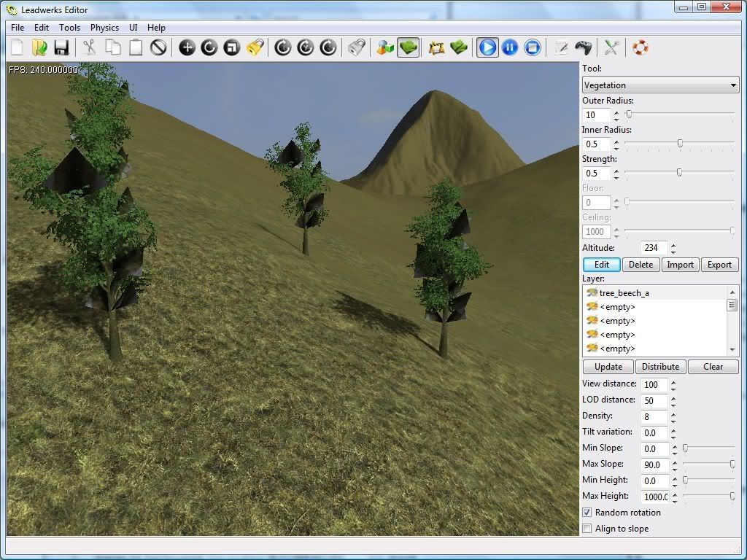The height and width of the screenshot is (560, 747).
Task: Open the Tool dropdown showing Vegetation
Action: [660, 85]
